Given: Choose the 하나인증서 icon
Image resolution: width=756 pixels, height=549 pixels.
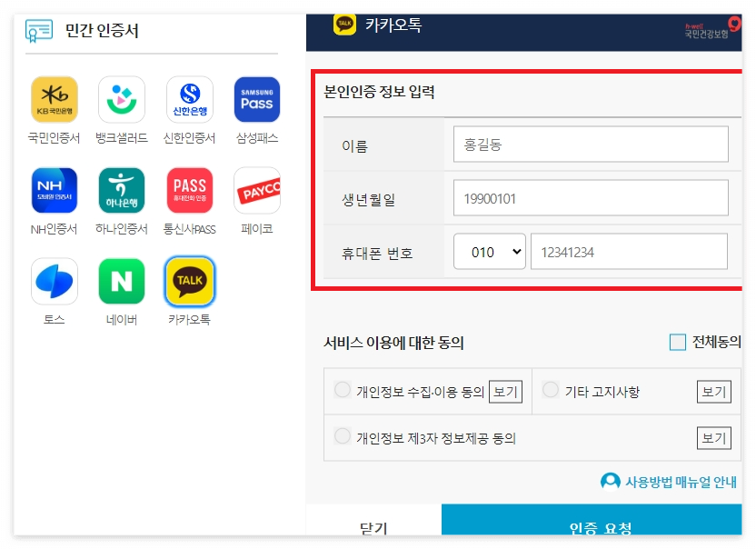Looking at the screenshot, I should click(122, 191).
